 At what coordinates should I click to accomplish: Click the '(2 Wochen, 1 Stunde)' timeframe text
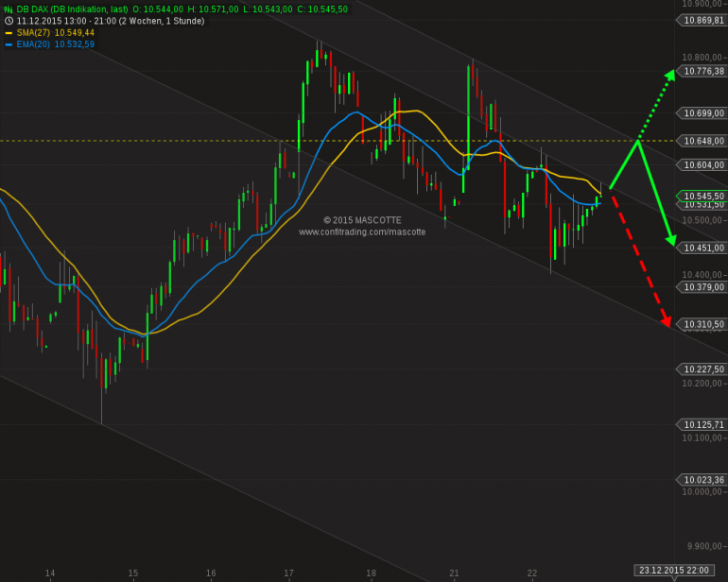162,21
